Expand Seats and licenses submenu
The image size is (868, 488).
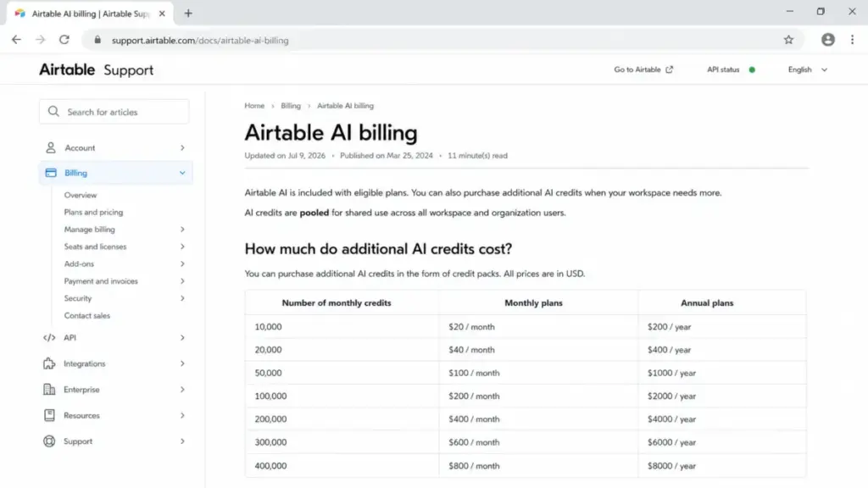(182, 247)
